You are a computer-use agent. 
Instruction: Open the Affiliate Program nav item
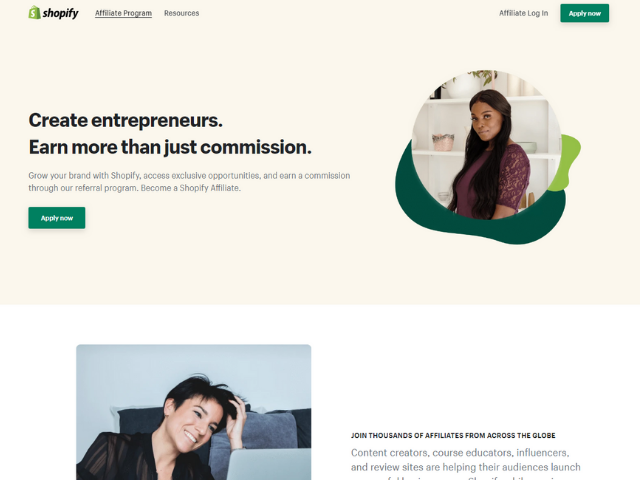click(123, 13)
